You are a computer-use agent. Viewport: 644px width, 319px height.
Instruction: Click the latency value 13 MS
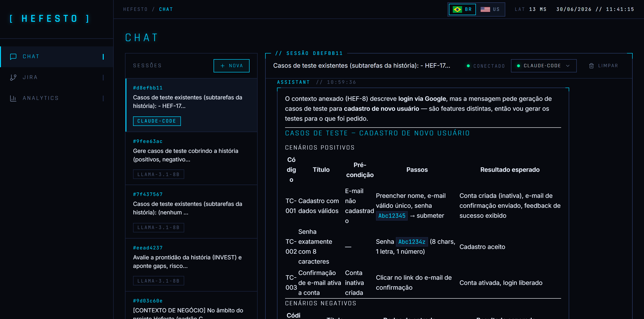coord(537,9)
